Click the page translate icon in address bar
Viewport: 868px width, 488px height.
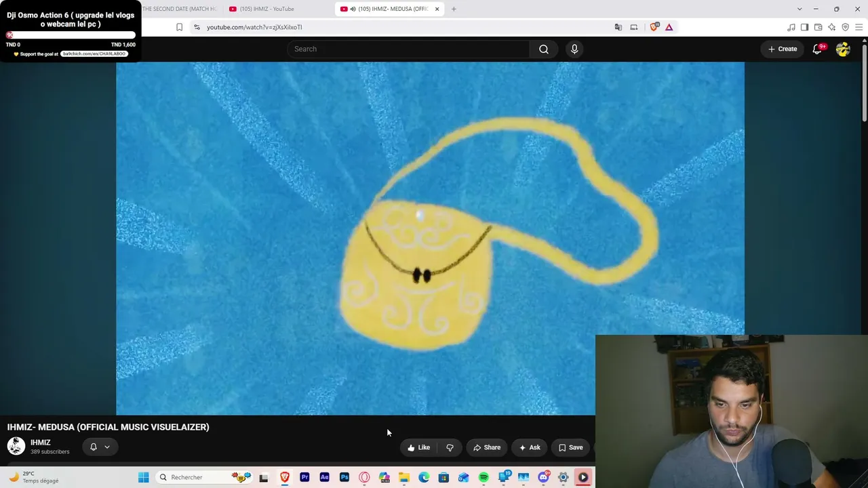pos(618,27)
